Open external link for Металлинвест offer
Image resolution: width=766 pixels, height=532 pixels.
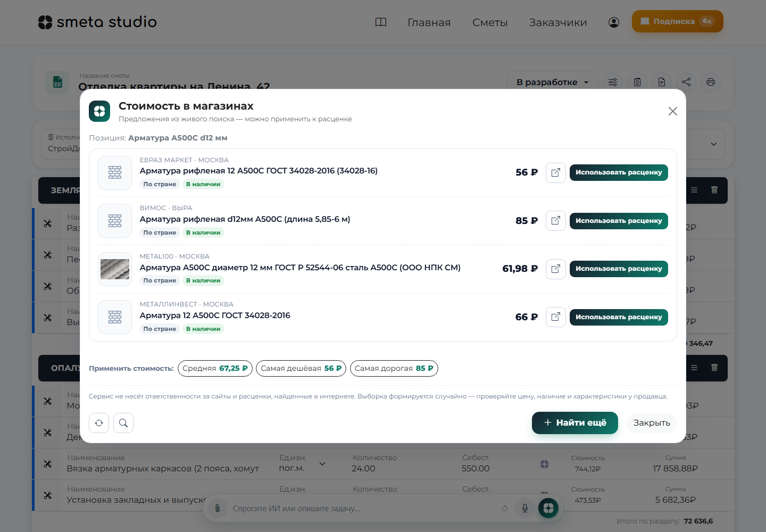555,317
